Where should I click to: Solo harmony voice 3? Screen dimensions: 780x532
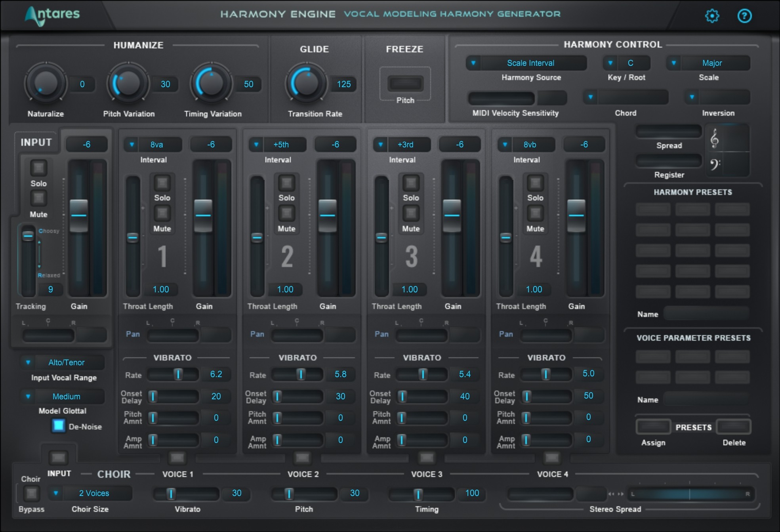point(411,183)
